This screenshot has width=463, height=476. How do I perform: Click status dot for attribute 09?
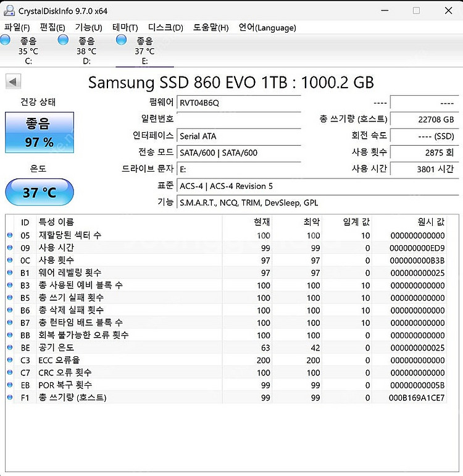click(10, 248)
